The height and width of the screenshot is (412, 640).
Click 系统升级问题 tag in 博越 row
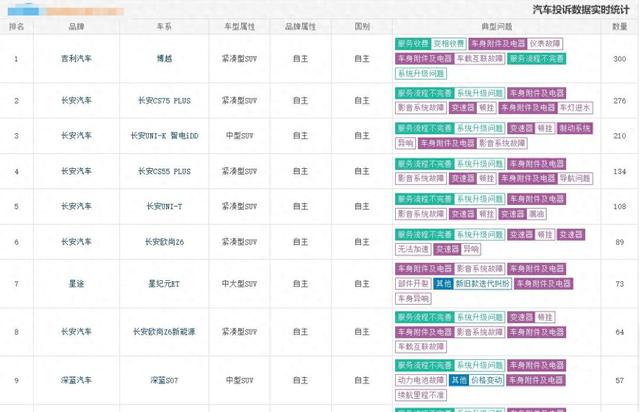421,74
